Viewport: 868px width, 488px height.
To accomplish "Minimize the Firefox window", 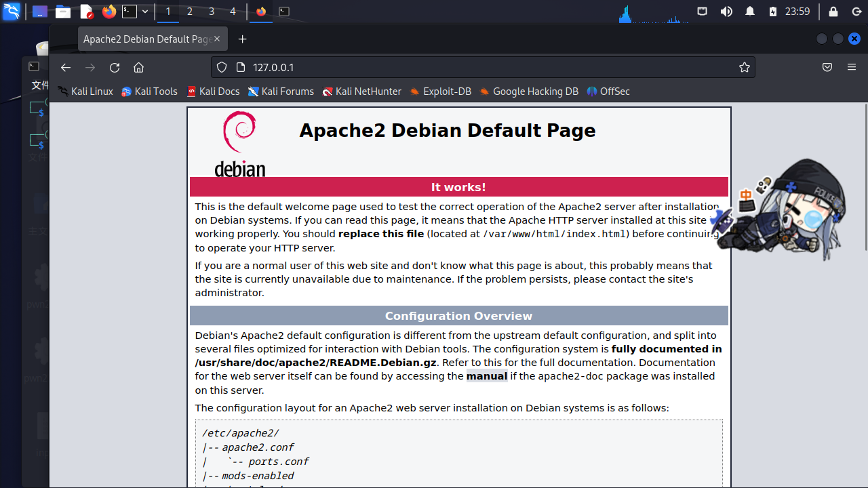I will pos(822,39).
